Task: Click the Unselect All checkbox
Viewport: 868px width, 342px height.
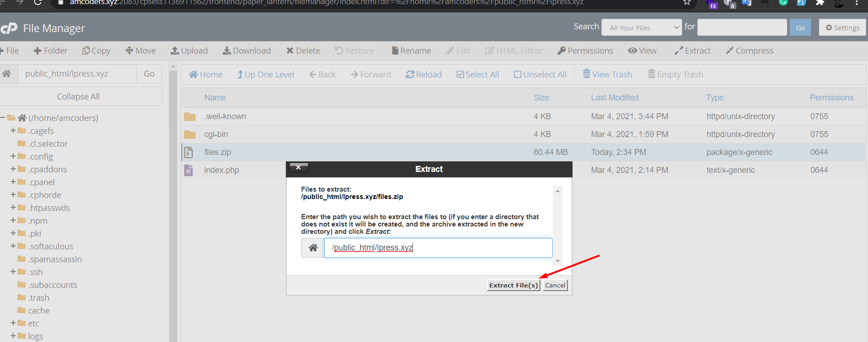Action: pos(517,75)
